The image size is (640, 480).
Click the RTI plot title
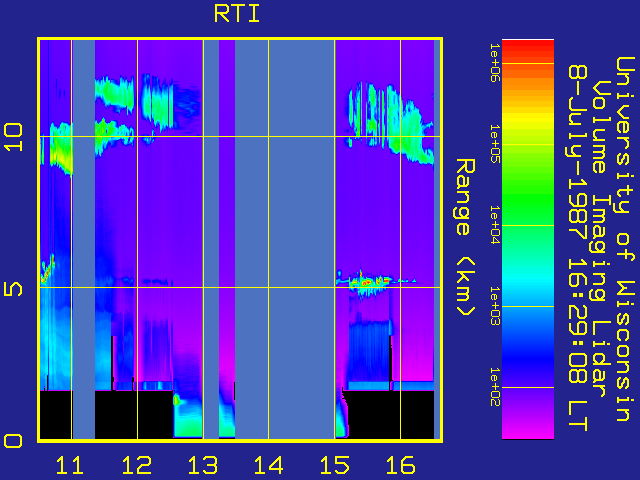coord(237,14)
